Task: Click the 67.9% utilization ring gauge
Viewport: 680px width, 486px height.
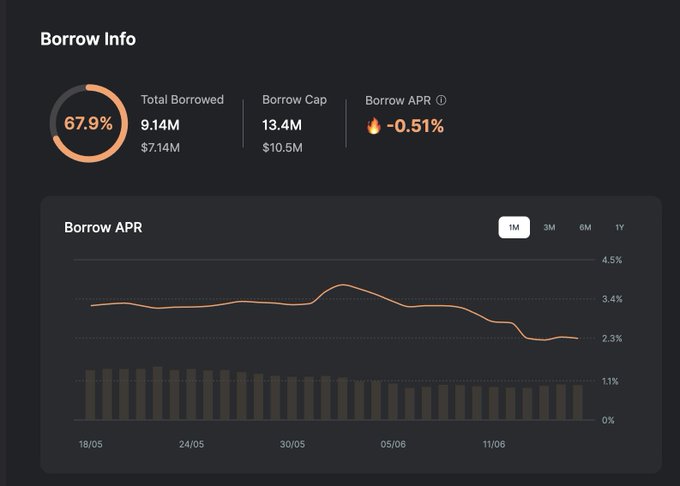Action: click(x=88, y=124)
